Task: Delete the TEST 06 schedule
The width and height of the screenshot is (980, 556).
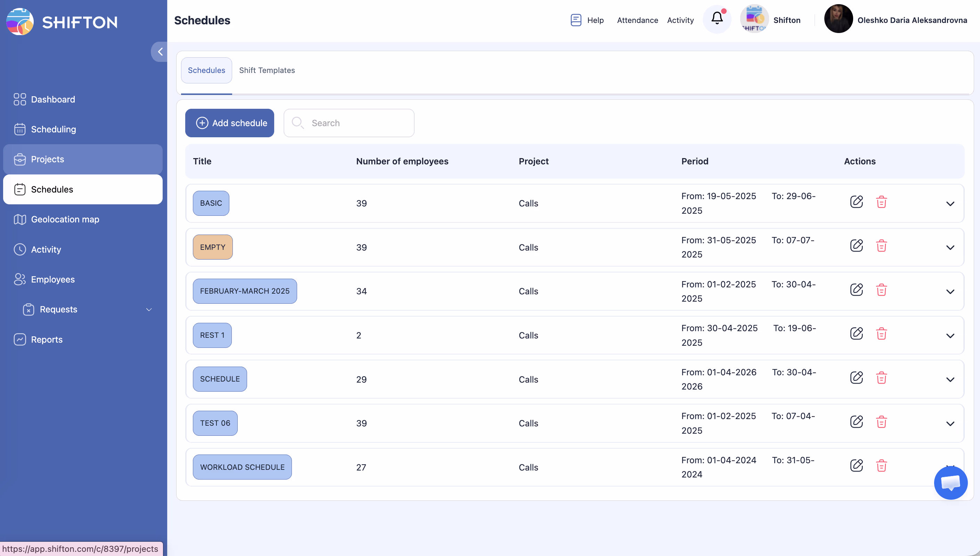Action: (881, 422)
